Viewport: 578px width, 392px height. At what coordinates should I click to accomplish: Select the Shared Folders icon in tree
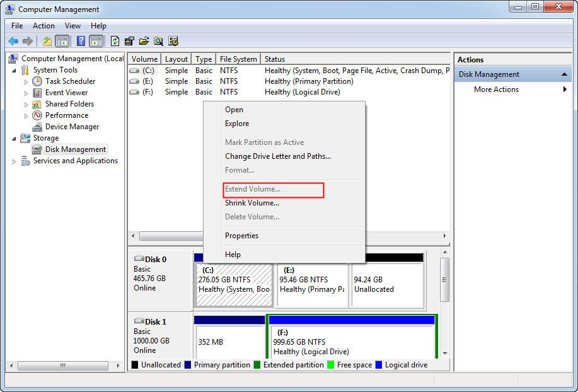click(x=37, y=104)
